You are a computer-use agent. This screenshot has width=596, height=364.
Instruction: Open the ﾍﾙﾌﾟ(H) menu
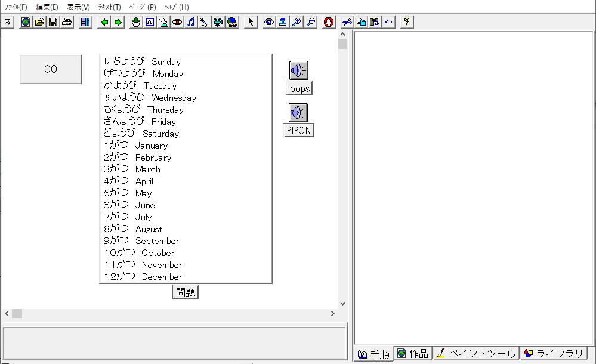(177, 7)
